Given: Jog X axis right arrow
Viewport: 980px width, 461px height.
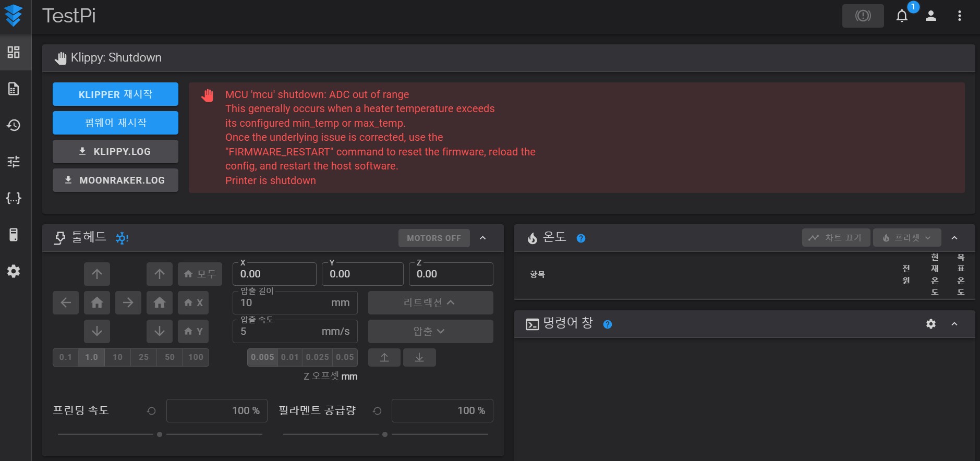Looking at the screenshot, I should point(128,302).
